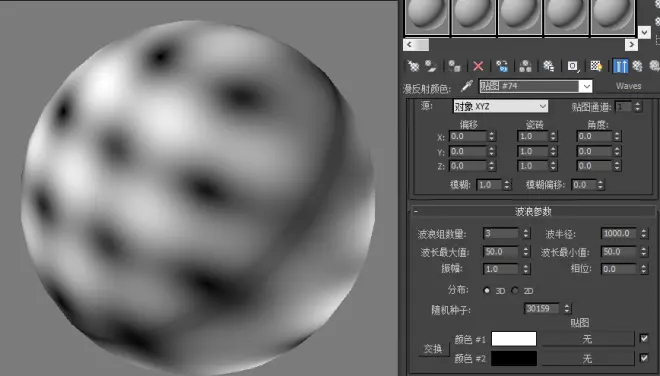Click the Make Unique icon

click(525, 66)
